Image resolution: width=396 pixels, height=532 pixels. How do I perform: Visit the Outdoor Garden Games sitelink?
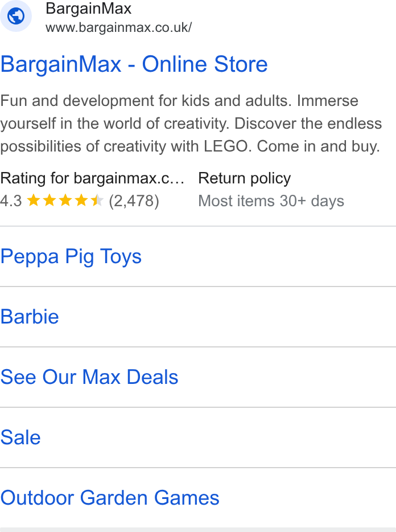point(110,498)
